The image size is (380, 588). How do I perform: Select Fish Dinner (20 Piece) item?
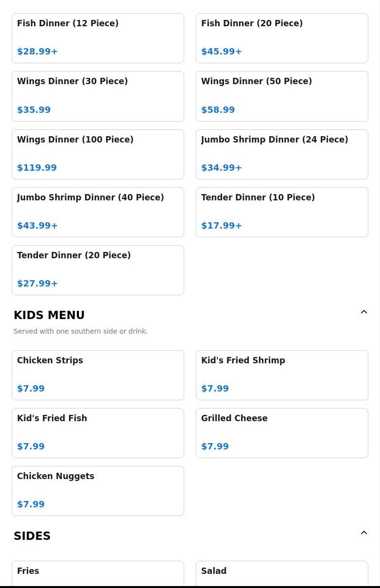point(282,38)
